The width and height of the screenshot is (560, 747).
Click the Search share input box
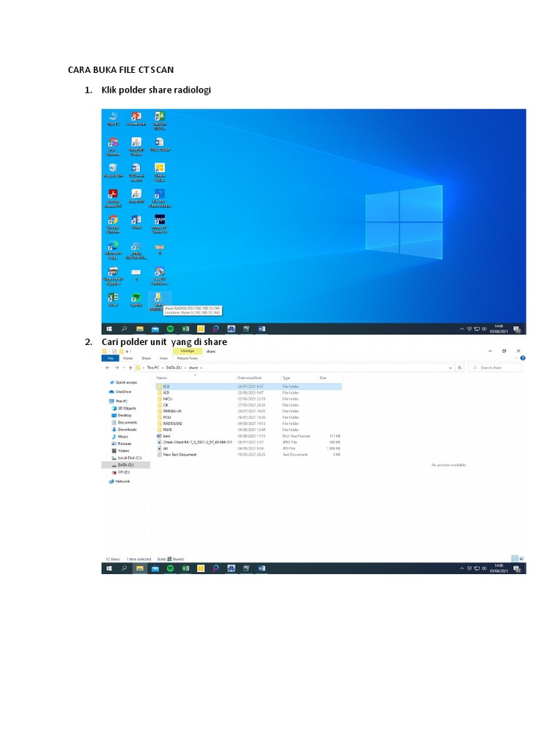point(495,368)
